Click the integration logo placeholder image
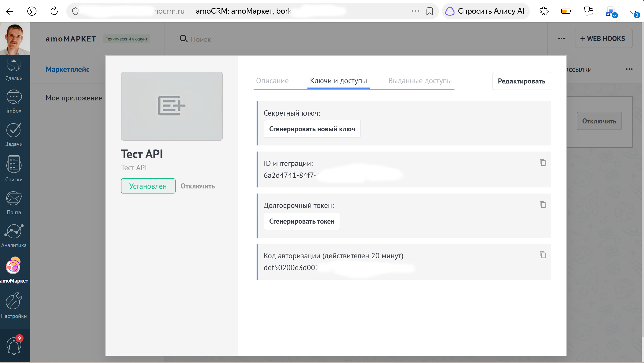Image resolution: width=644 pixels, height=363 pixels. 172,106
